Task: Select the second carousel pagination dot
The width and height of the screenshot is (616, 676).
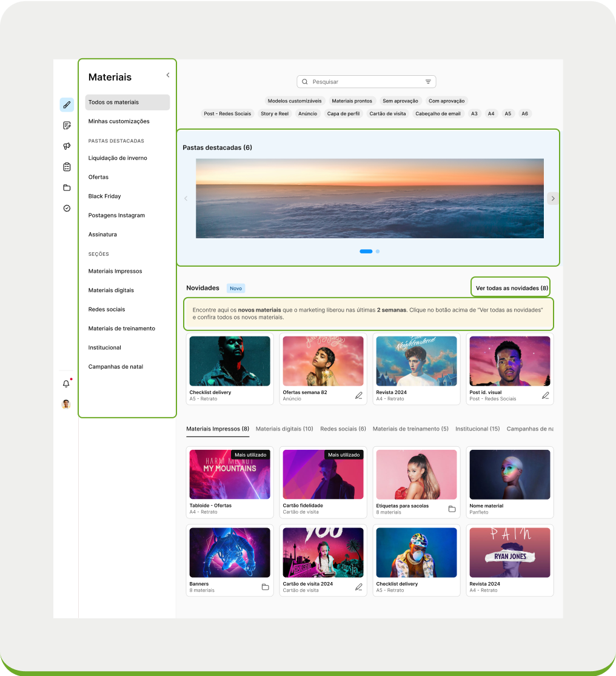Action: pyautogui.click(x=378, y=251)
